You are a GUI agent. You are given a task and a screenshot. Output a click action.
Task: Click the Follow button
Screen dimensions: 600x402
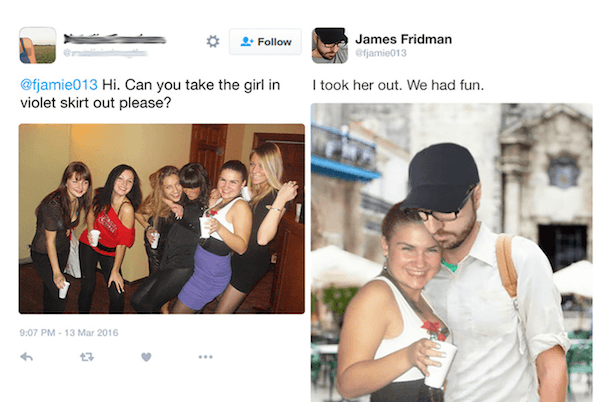point(265,42)
